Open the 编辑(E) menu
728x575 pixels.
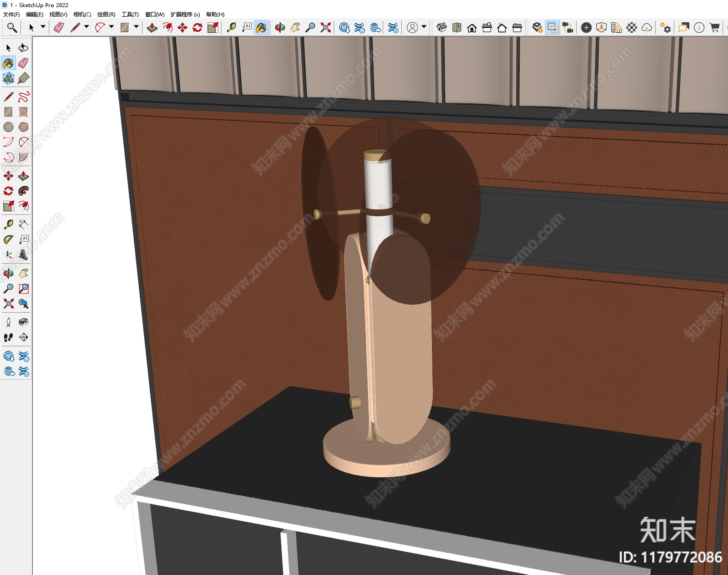35,15
